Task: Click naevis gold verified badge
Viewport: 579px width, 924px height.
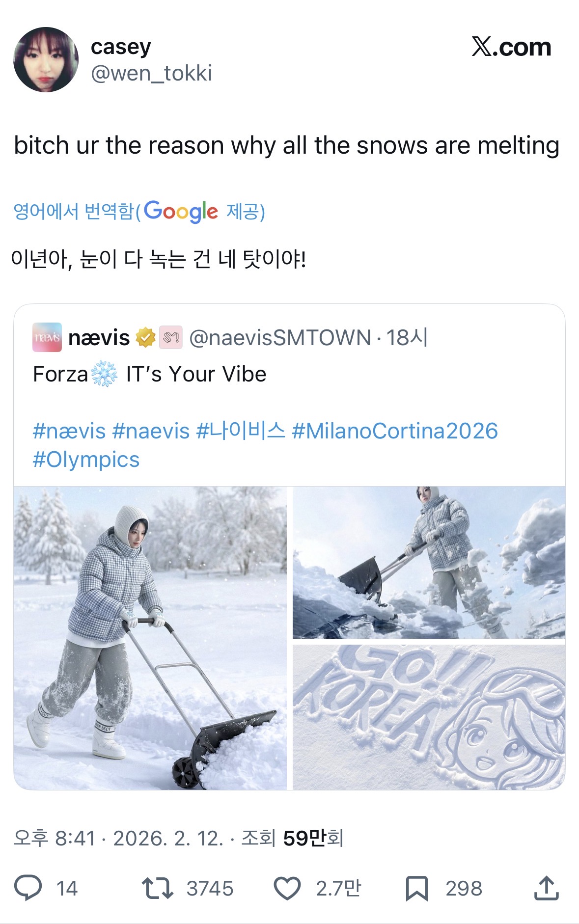Action: pyautogui.click(x=145, y=338)
